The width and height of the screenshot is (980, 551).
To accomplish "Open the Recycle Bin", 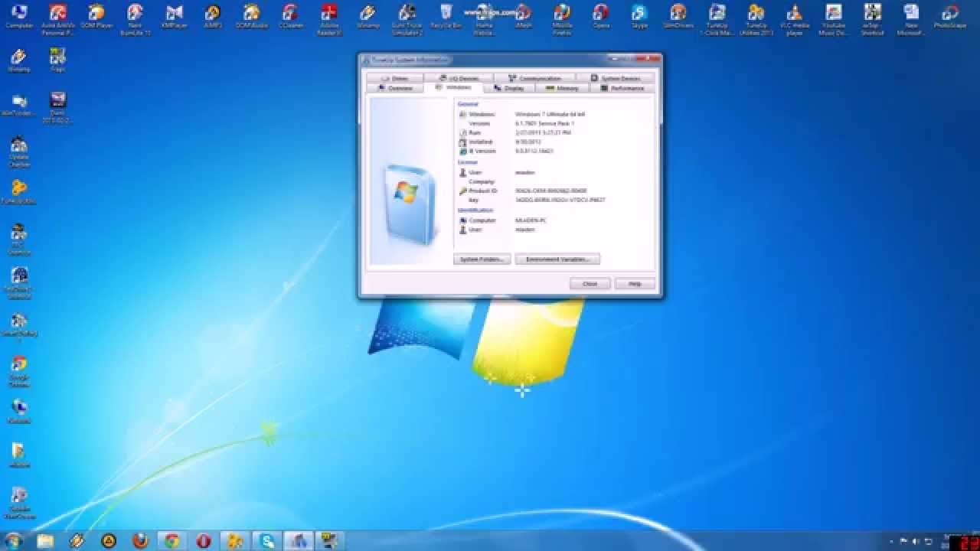I will 446,17.
